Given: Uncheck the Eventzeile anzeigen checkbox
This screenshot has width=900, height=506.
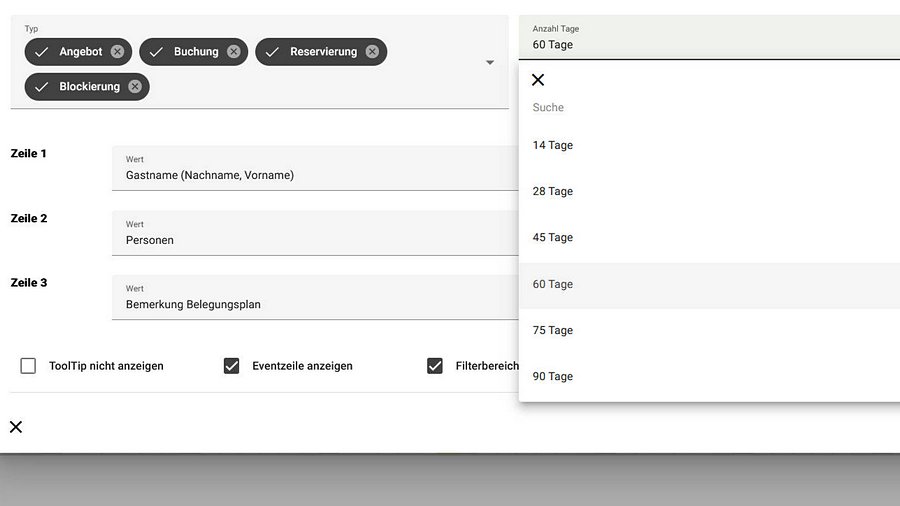Looking at the screenshot, I should coord(231,366).
